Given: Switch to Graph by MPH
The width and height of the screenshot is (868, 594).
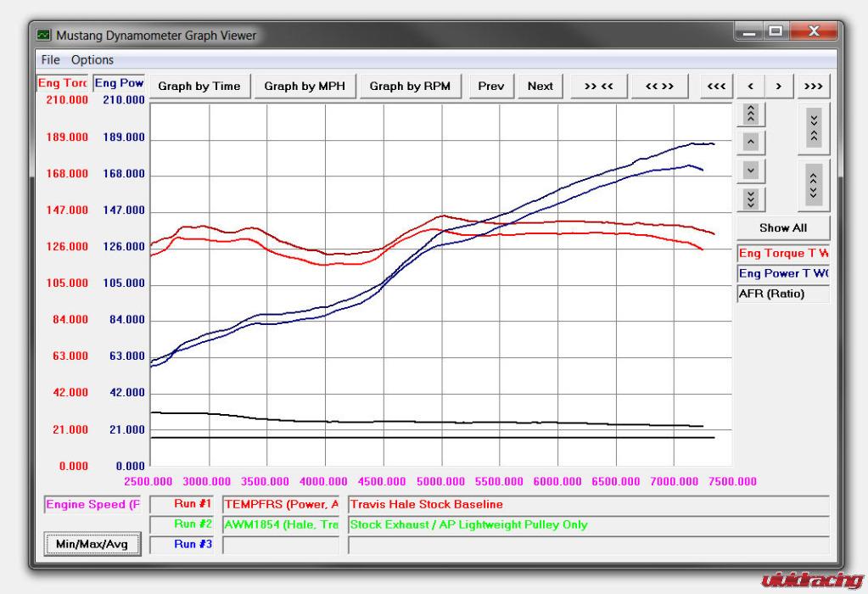Looking at the screenshot, I should [305, 86].
